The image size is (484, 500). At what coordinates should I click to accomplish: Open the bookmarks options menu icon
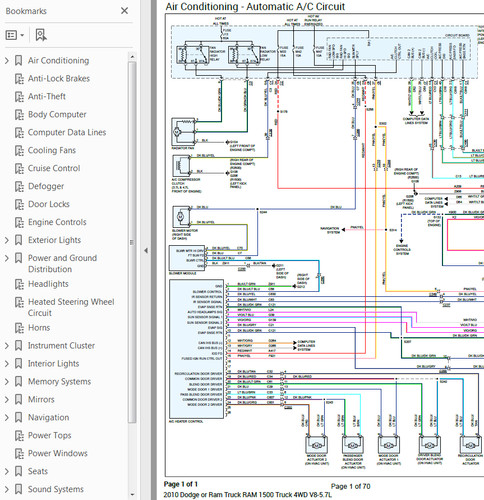tap(15, 35)
